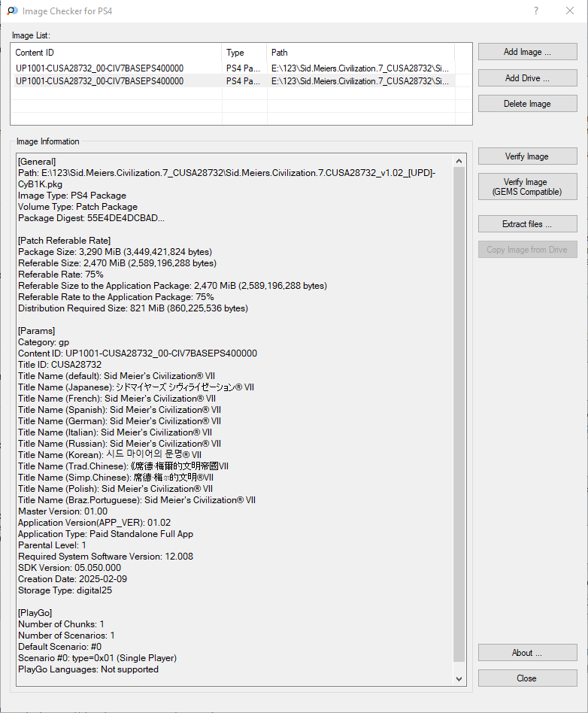The height and width of the screenshot is (713, 588).
Task: Click the Close button at bottom
Action: click(x=528, y=678)
